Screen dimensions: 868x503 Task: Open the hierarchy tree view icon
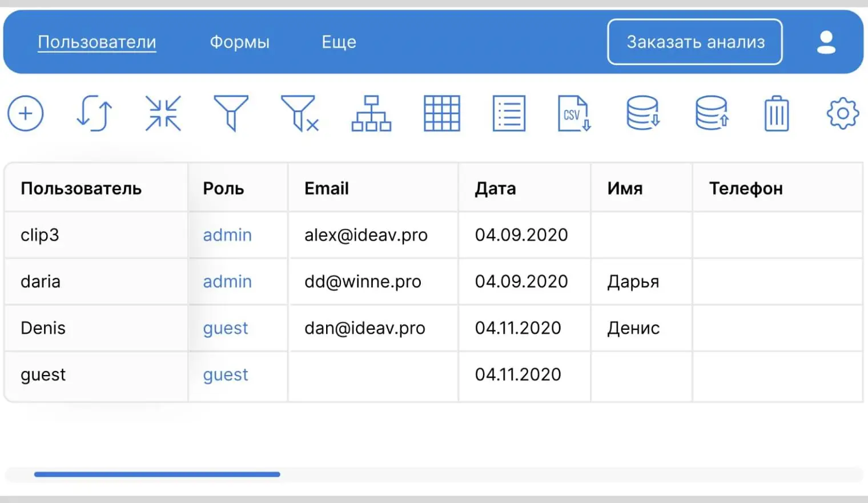click(x=371, y=113)
